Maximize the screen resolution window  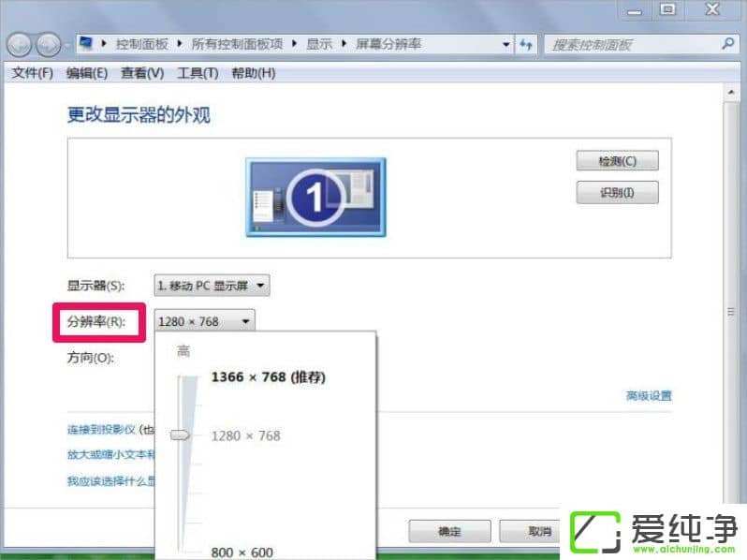click(667, 9)
